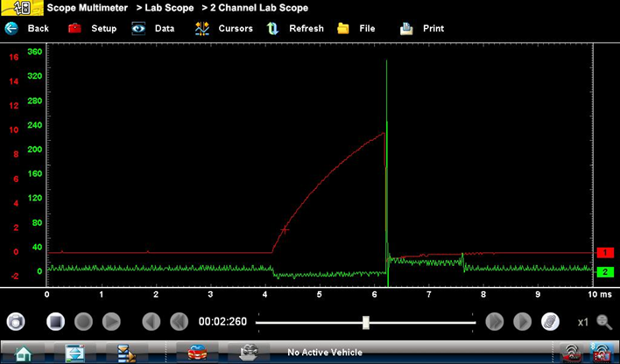Click the zoom magnifier icon

[604, 321]
